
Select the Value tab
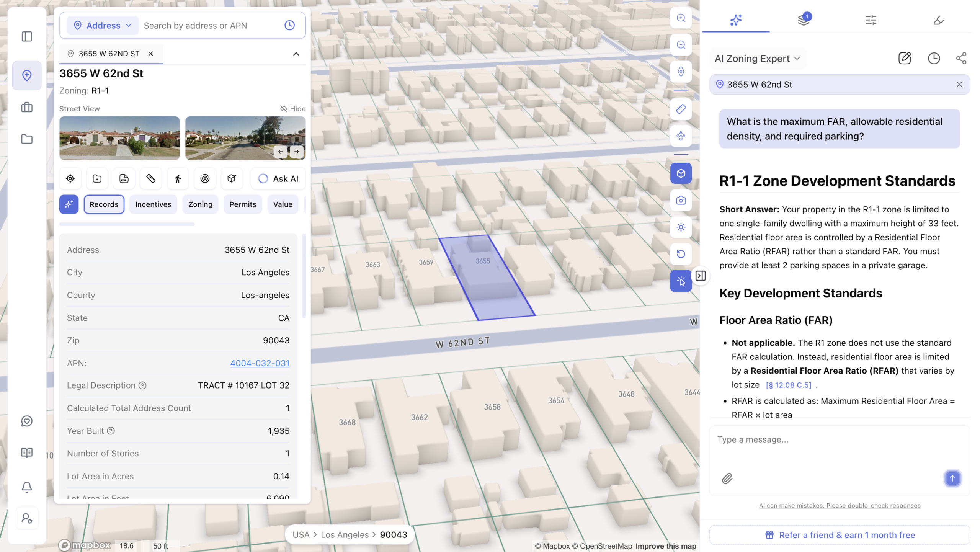tap(283, 204)
